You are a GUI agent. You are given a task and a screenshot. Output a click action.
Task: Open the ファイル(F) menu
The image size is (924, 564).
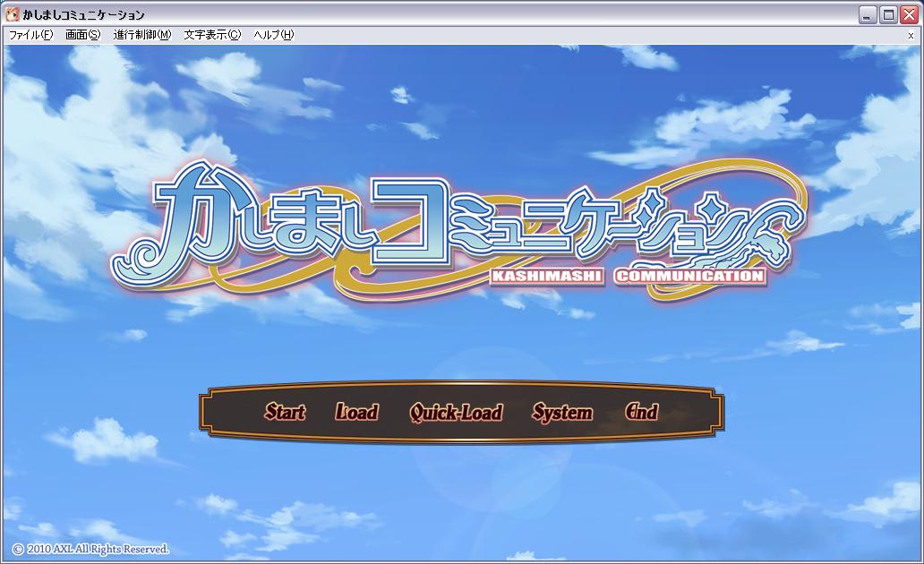click(x=30, y=35)
